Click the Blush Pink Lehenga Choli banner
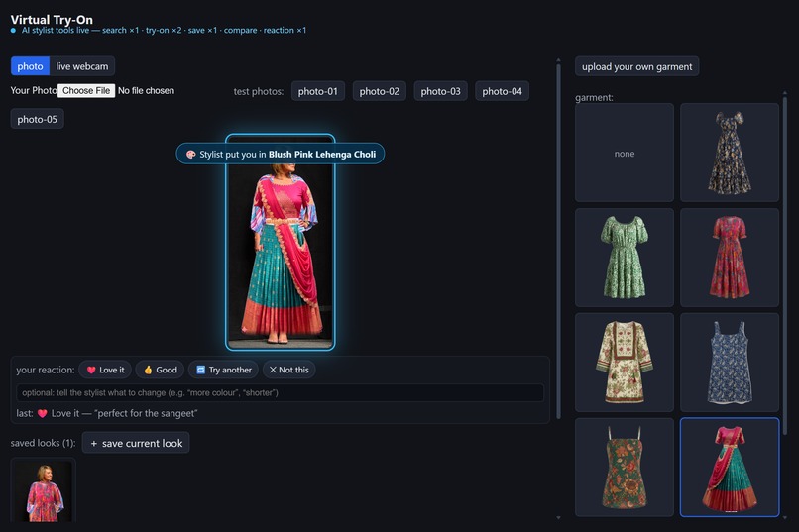The image size is (799, 532). tap(281, 154)
